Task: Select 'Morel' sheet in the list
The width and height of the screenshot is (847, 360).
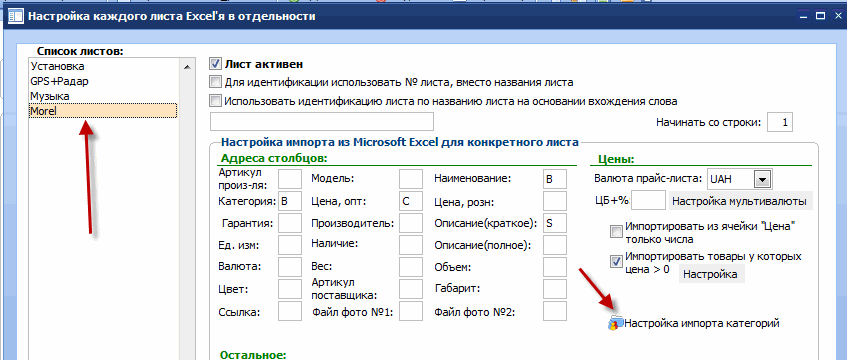Action: pos(104,111)
